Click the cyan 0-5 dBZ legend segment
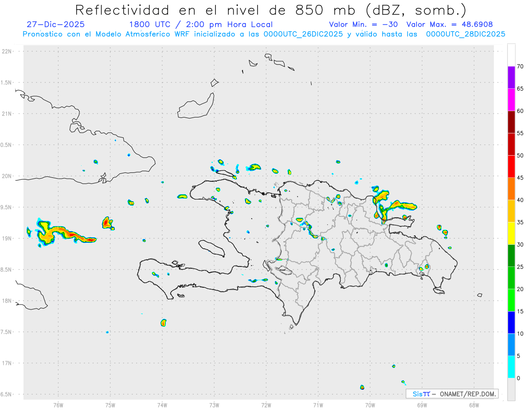Image resolution: width=532 pixels, height=411 pixels. [x=511, y=367]
